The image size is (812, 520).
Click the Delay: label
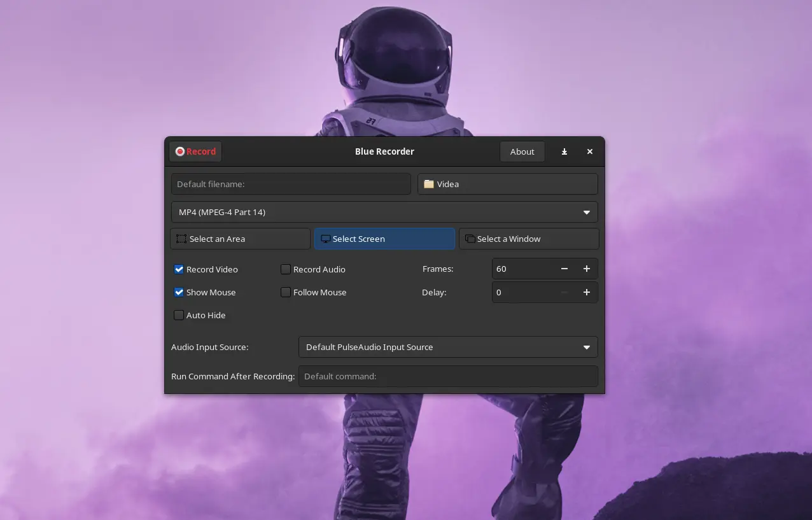434,292
